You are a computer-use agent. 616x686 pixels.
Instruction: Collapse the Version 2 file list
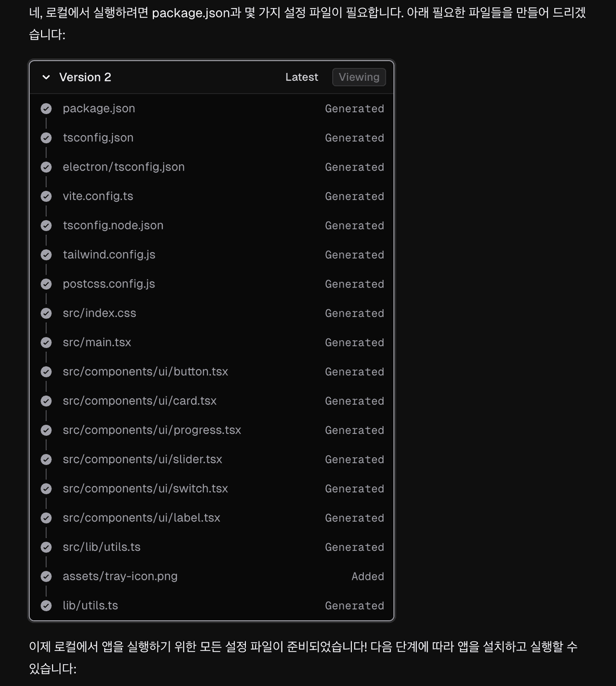point(46,77)
